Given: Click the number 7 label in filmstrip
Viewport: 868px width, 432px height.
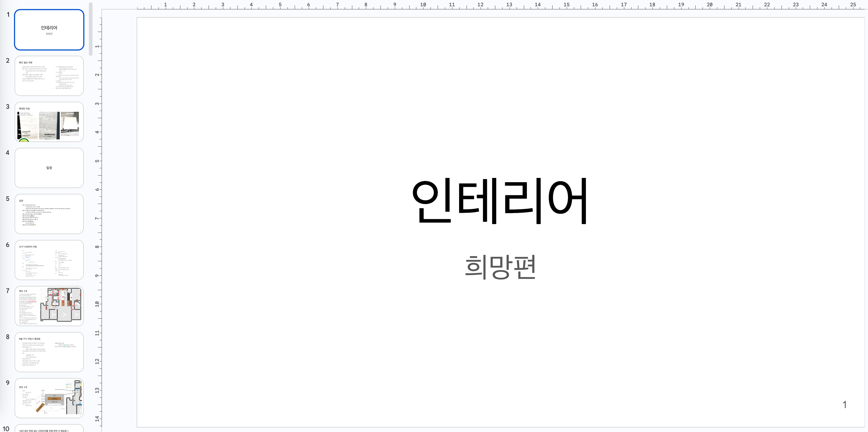Looking at the screenshot, I should click(7, 291).
